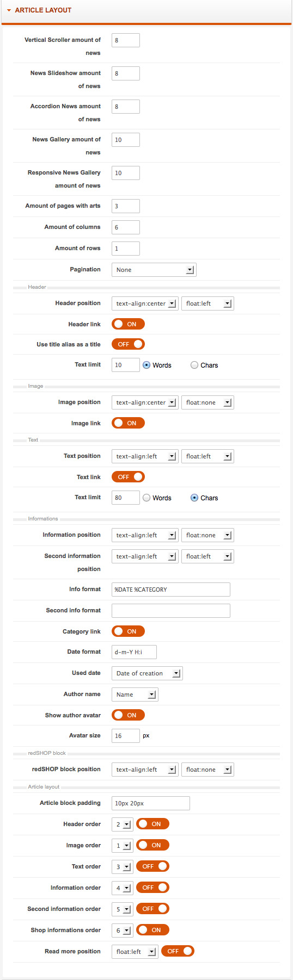Screen dimensions: 293x980
Task: Open the Pagination dropdown
Action: click(x=154, y=270)
